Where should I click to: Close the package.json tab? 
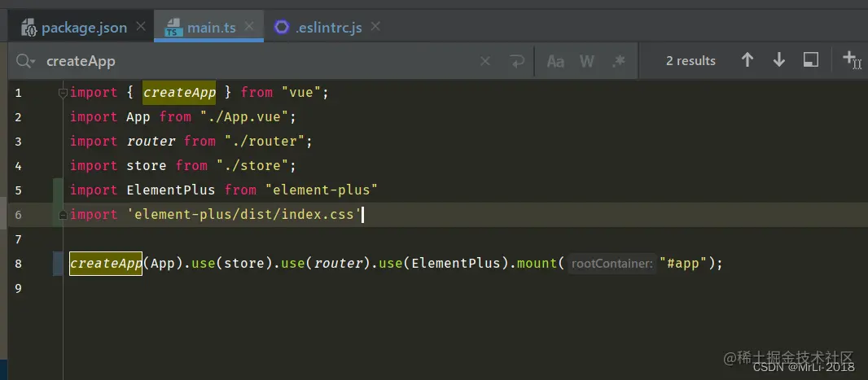pos(141,26)
